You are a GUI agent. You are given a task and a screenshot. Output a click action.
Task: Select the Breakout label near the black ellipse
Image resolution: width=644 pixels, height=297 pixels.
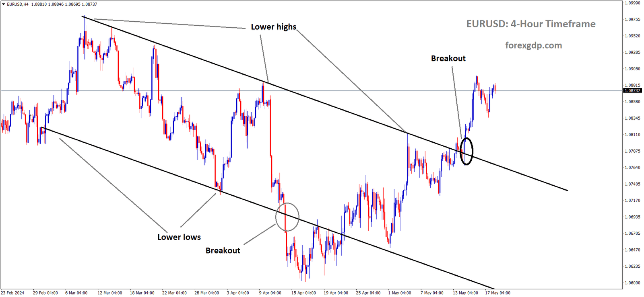coord(448,58)
